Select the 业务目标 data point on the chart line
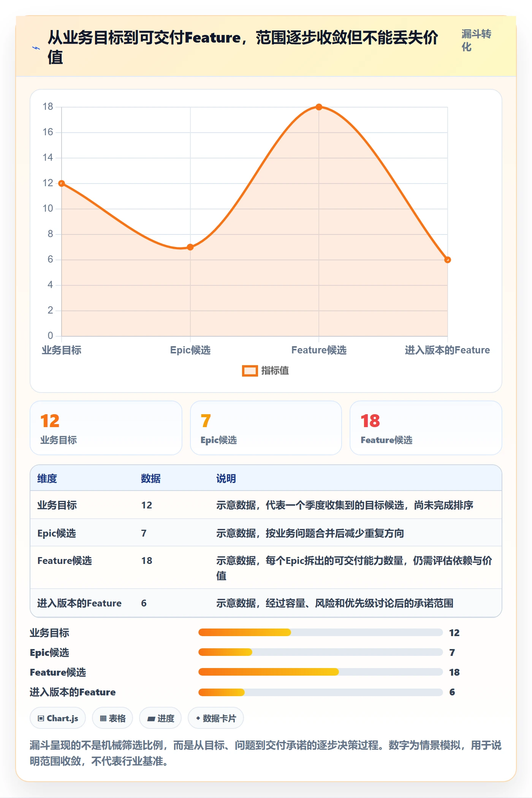The image size is (532, 798). point(62,184)
